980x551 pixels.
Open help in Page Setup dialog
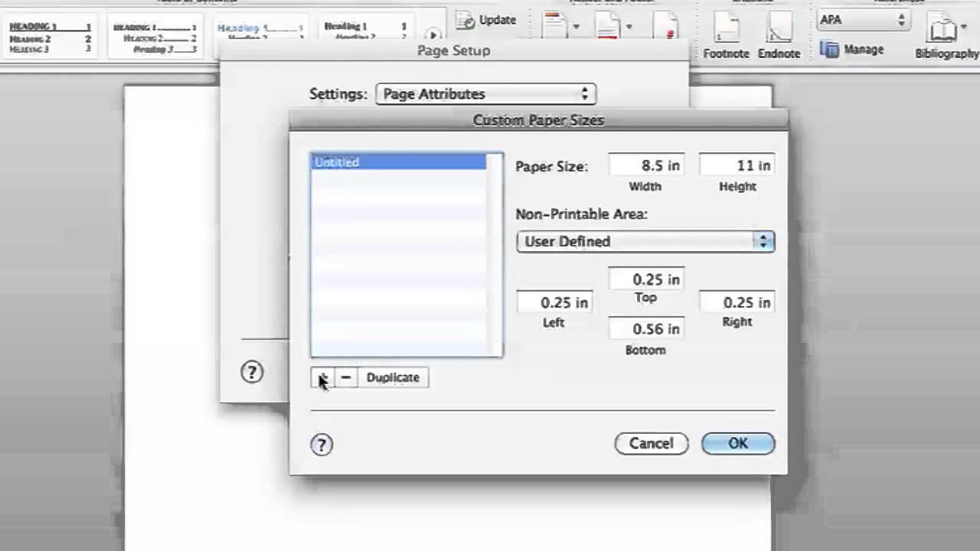[252, 372]
